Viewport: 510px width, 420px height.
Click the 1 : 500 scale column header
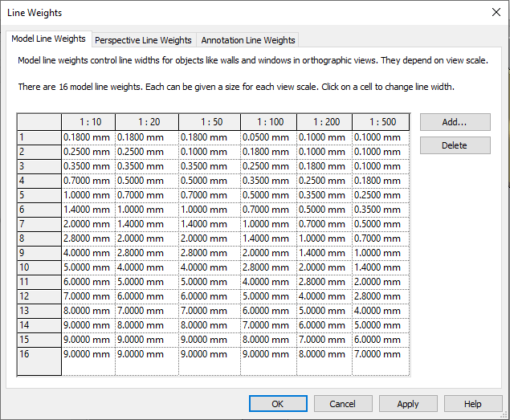click(382, 122)
